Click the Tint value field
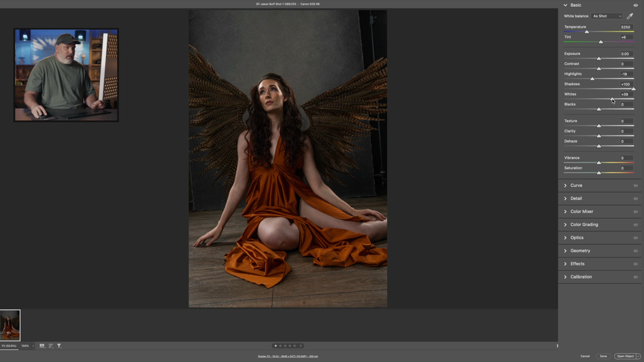This screenshot has width=644, height=362. click(x=626, y=37)
